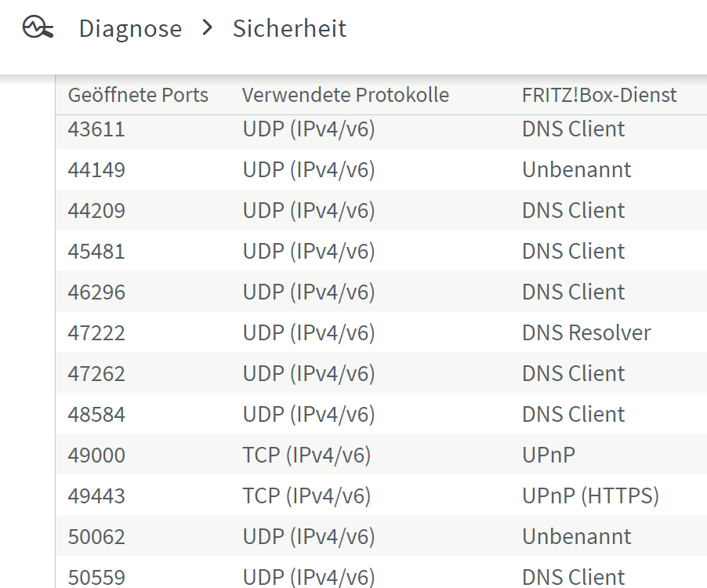Select the DNS Resolver service cell
Screen dimensions: 707x588
(x=586, y=333)
